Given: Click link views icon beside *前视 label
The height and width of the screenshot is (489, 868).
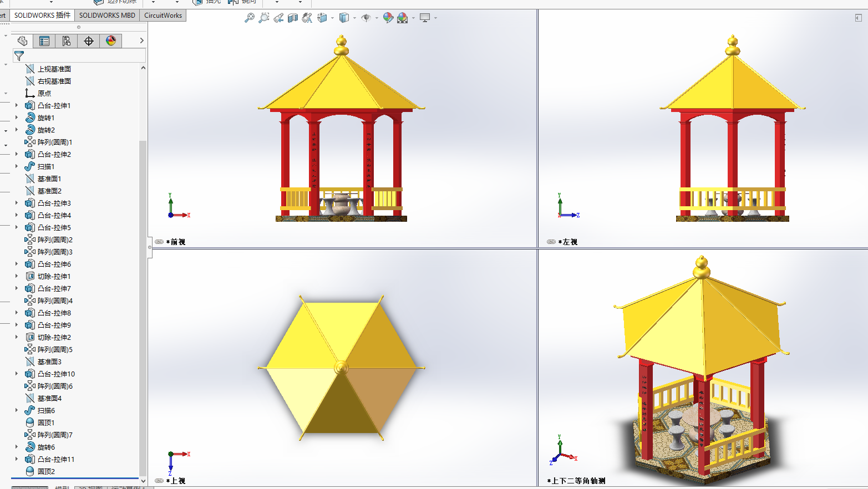Looking at the screenshot, I should click(x=159, y=242).
